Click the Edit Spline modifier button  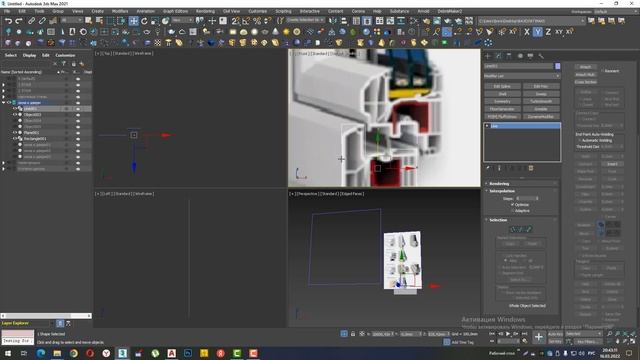(x=502, y=86)
